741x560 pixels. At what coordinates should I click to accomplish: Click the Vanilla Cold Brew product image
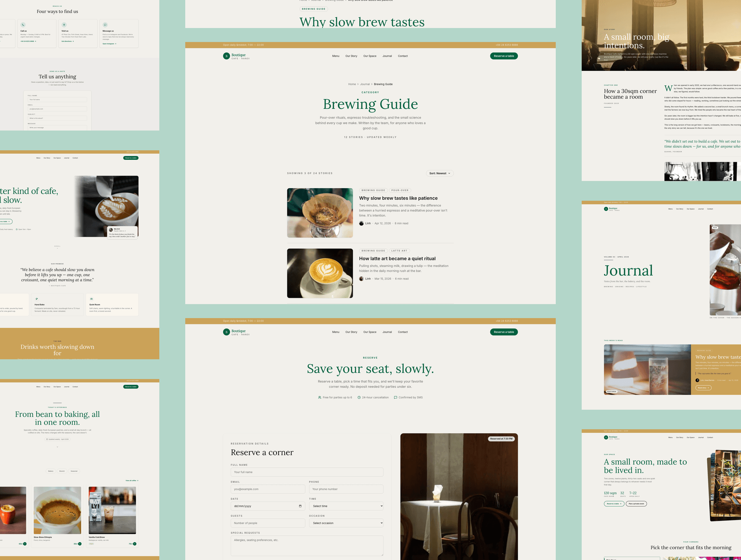pos(112,511)
